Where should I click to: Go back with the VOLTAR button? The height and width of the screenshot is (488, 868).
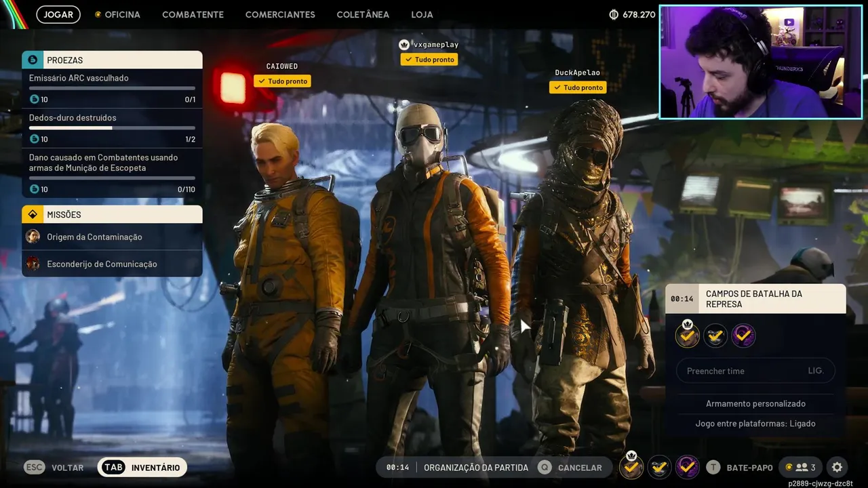click(x=54, y=468)
